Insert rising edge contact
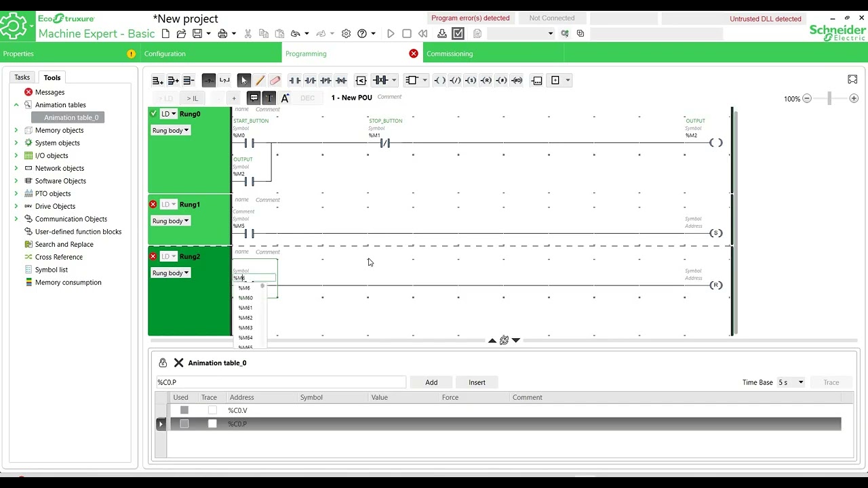 tap(325, 80)
